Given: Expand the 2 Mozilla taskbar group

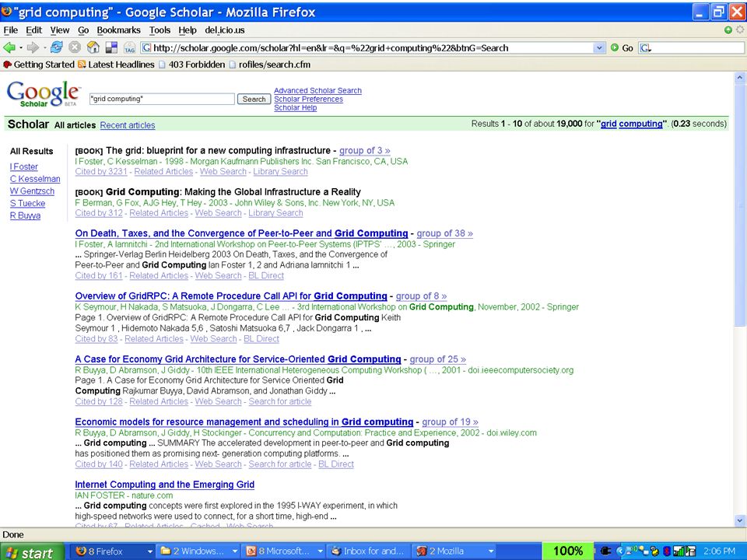Looking at the screenshot, I should pyautogui.click(x=491, y=551).
